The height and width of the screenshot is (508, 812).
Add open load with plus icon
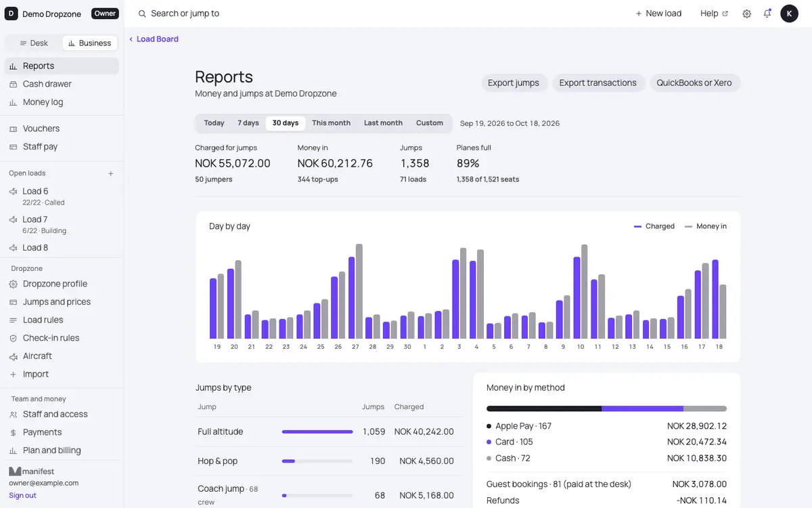click(x=111, y=173)
